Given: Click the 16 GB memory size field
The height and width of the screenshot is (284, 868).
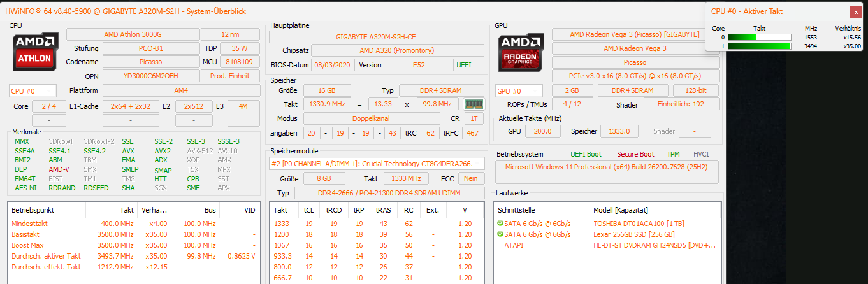Looking at the screenshot, I should [x=326, y=90].
